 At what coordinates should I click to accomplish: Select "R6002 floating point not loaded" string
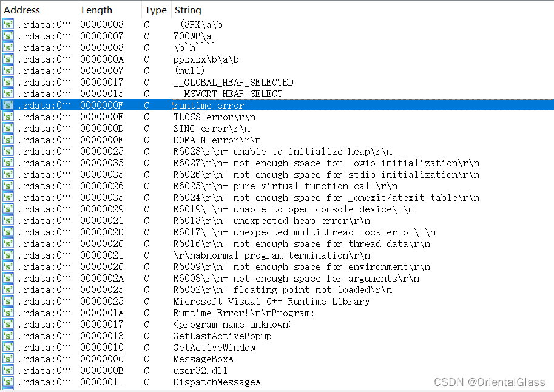pyautogui.click(x=283, y=290)
